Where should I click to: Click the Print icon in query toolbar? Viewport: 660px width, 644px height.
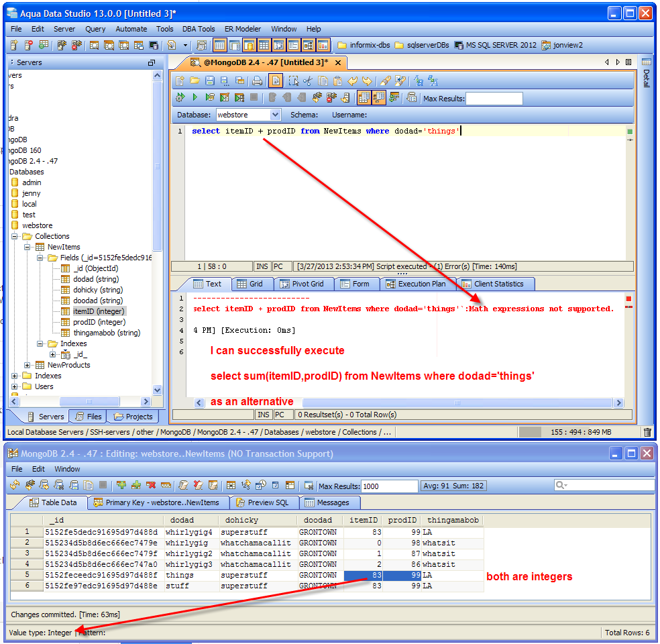click(257, 80)
